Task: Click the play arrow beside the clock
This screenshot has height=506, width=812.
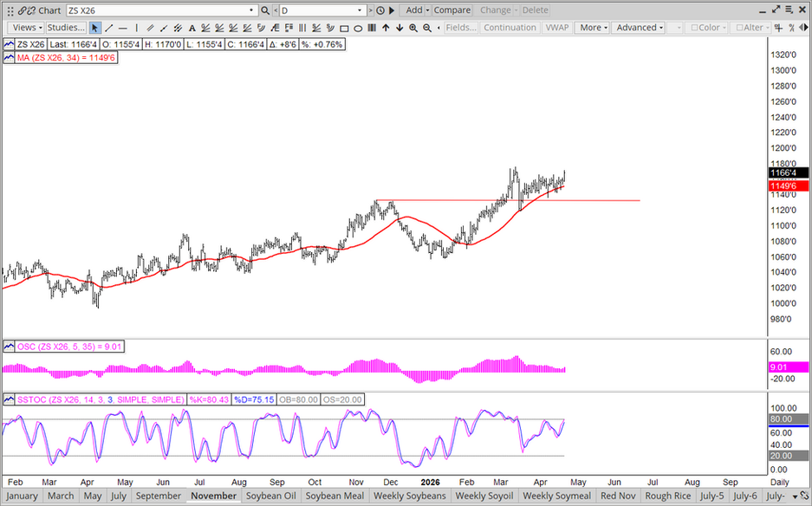Action: pyautogui.click(x=392, y=10)
